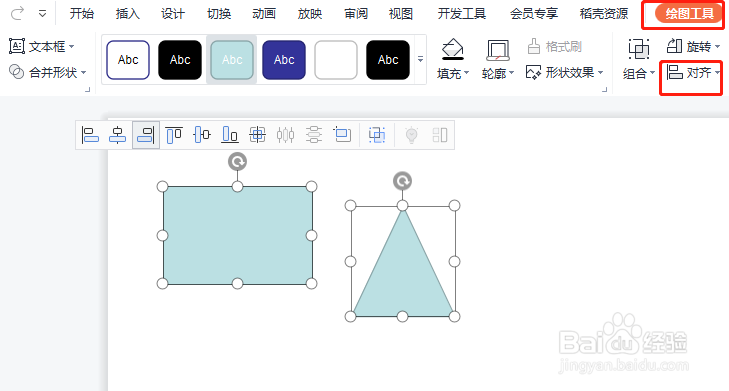Open the 视图 tab
Screen dimensions: 729x391
tap(401, 13)
